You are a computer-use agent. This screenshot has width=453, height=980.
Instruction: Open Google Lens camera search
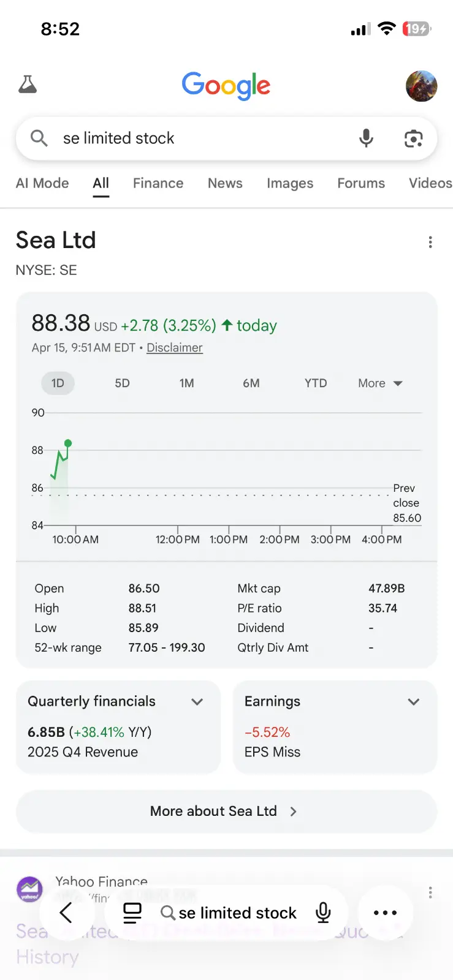tap(414, 139)
